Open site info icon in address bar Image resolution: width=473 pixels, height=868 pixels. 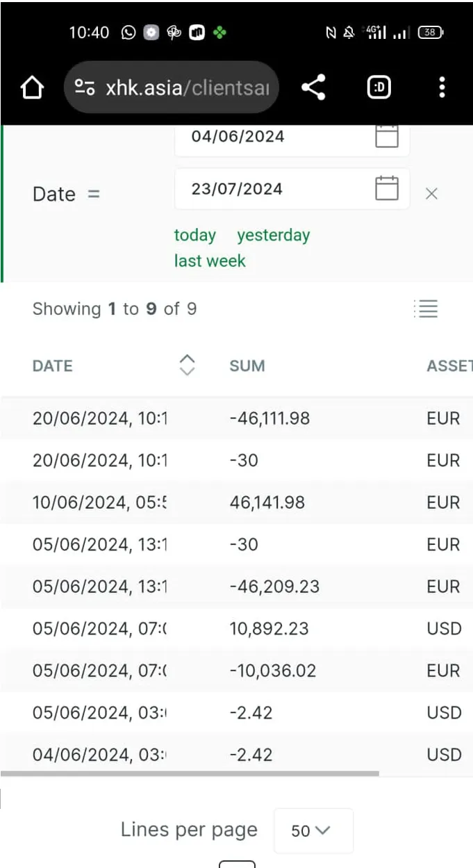click(85, 88)
